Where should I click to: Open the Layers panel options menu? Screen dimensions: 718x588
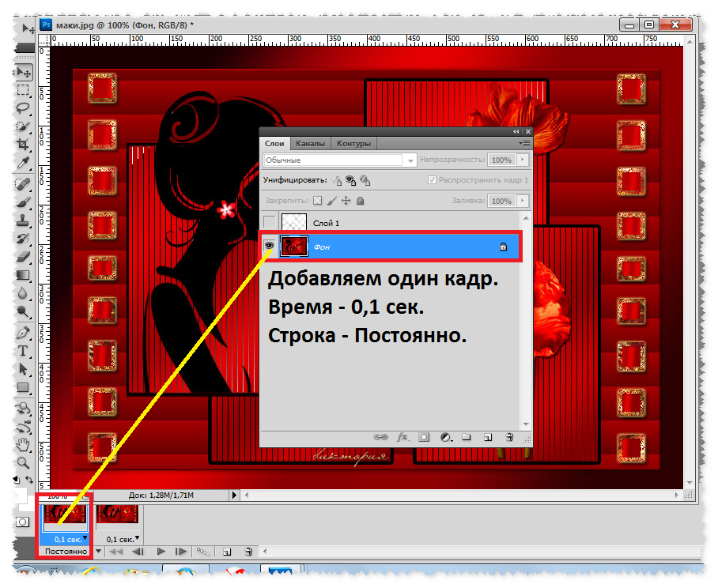point(525,143)
